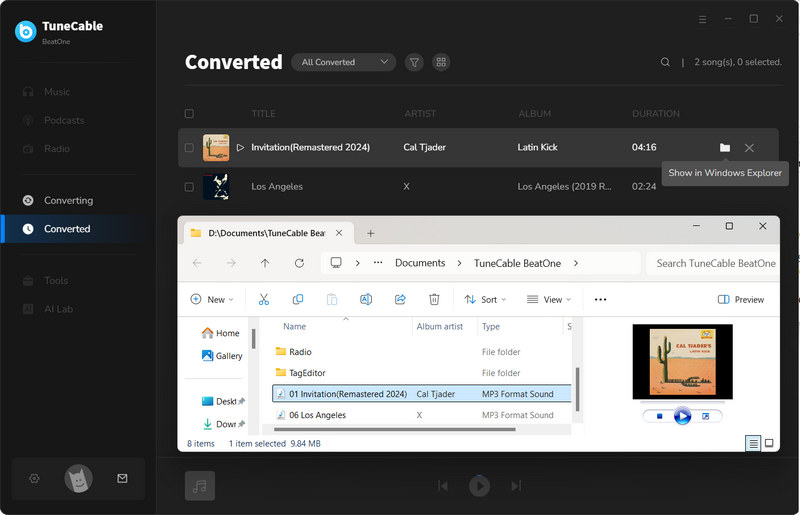Skip to next track in player bar

[x=516, y=486]
